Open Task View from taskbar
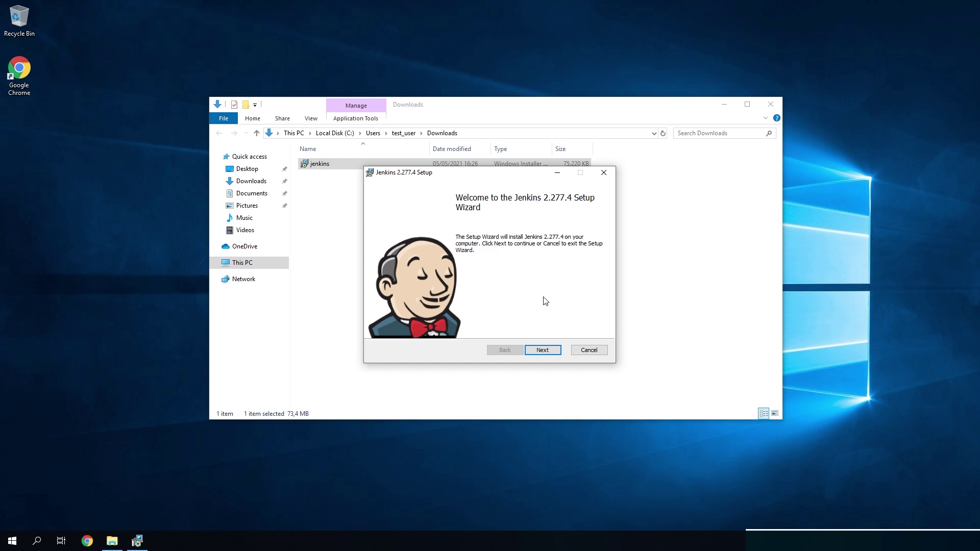 (61, 541)
